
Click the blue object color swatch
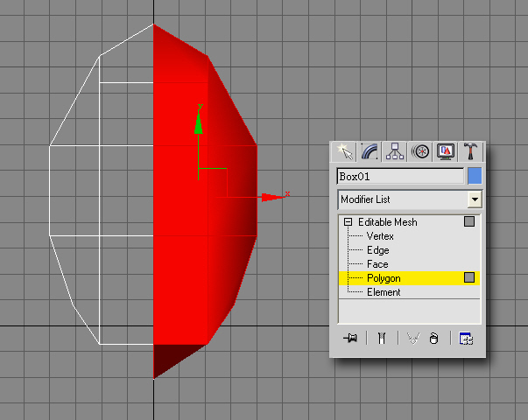click(475, 176)
